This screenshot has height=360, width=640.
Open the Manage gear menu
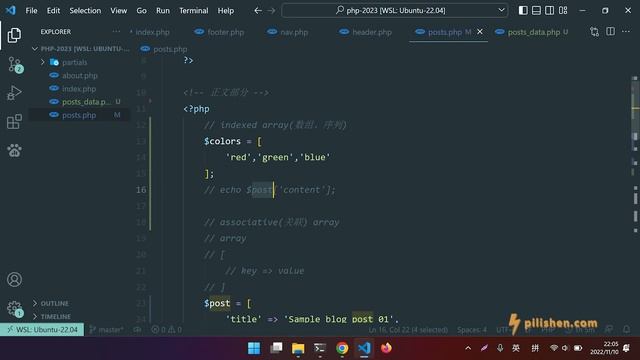pyautogui.click(x=15, y=308)
